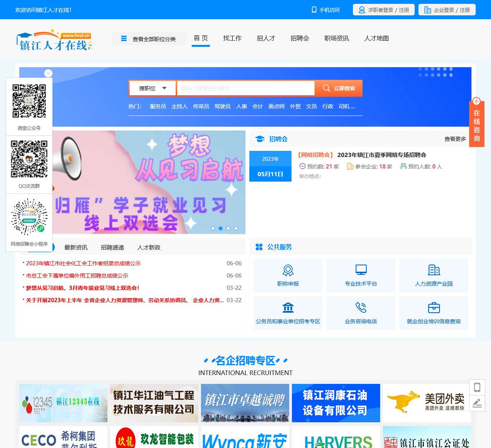The width and height of the screenshot is (491, 448).
Task: Open 市总工会下属单位编外用工招聘总成绩公示
Action: click(x=77, y=276)
